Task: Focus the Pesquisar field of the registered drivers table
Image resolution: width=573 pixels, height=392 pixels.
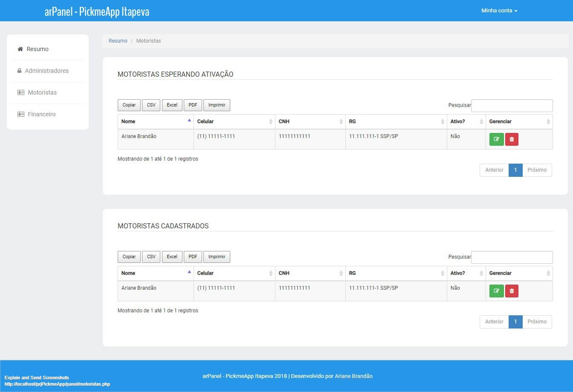Action: [x=512, y=257]
